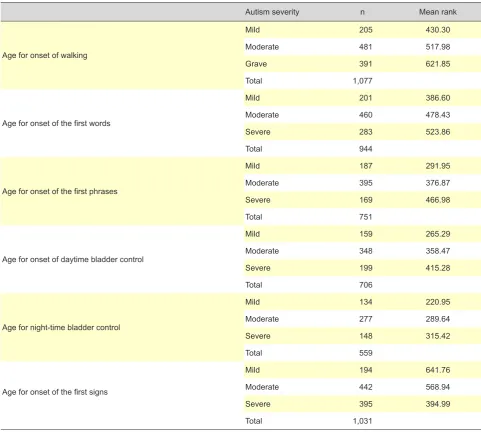Screen dimensions: 481x435
Task: Select 'Age for onset of the first signs' label
Action: pyautogui.click(x=55, y=392)
